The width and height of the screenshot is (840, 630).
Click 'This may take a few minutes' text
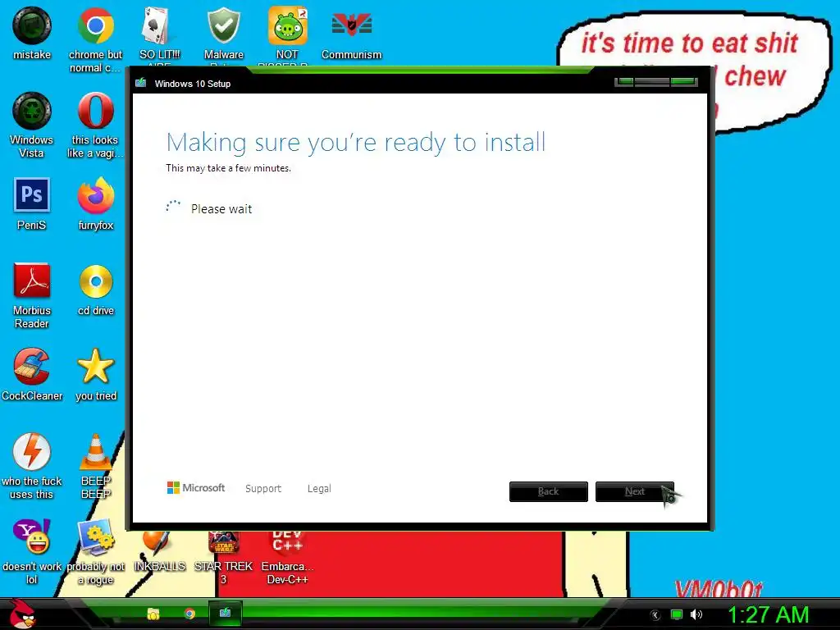(228, 168)
